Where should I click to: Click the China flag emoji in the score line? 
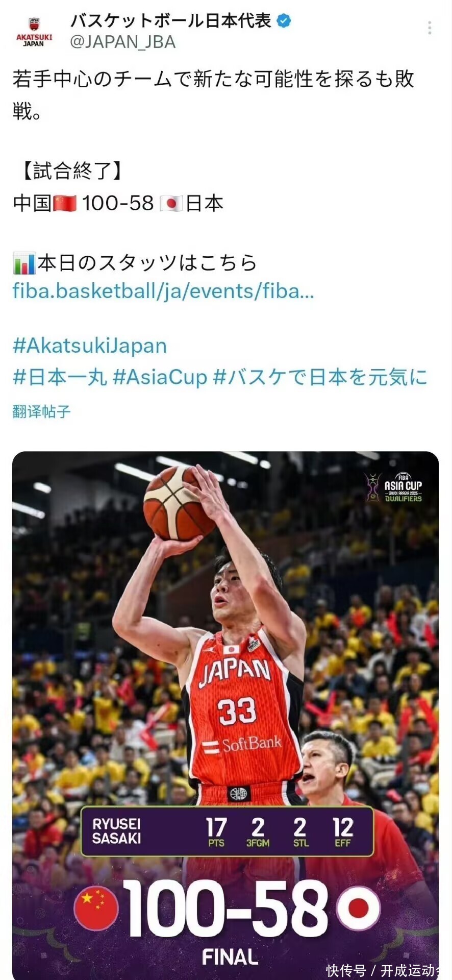(65, 204)
